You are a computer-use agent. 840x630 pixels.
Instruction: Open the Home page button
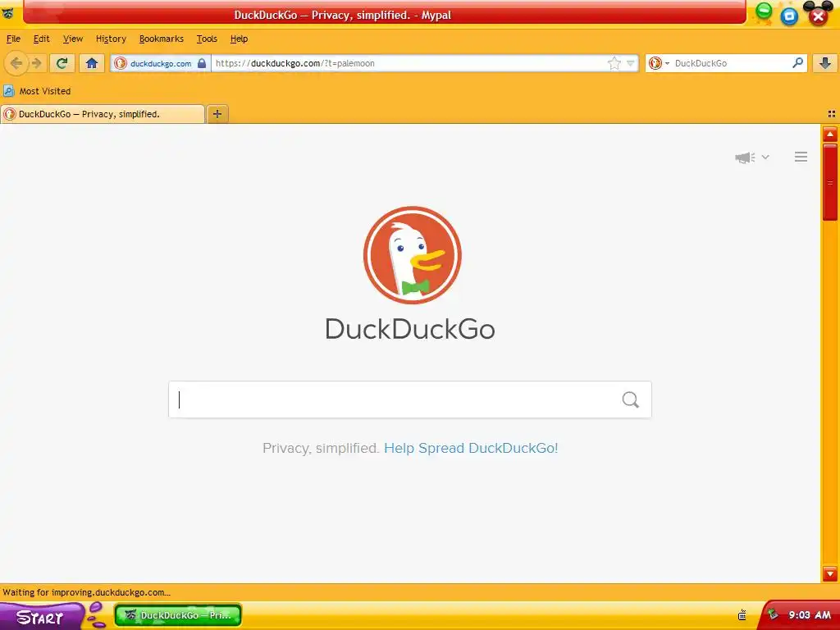pos(92,63)
